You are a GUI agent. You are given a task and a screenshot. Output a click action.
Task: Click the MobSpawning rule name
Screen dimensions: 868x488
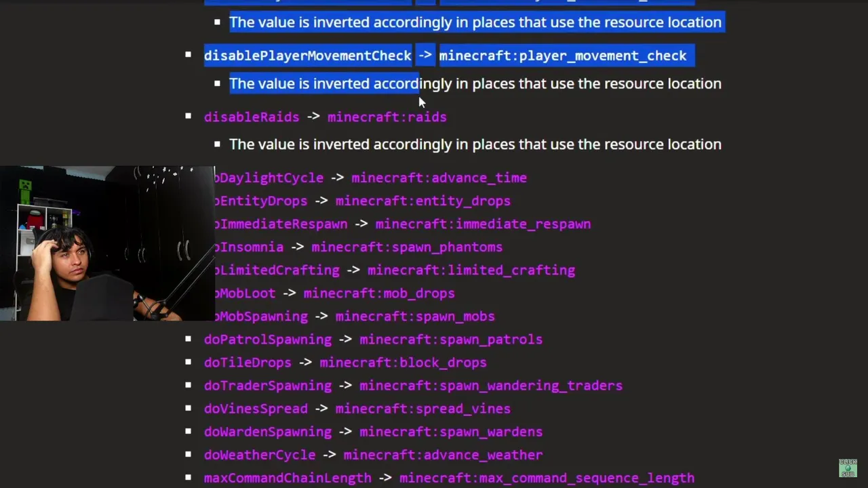coord(261,316)
